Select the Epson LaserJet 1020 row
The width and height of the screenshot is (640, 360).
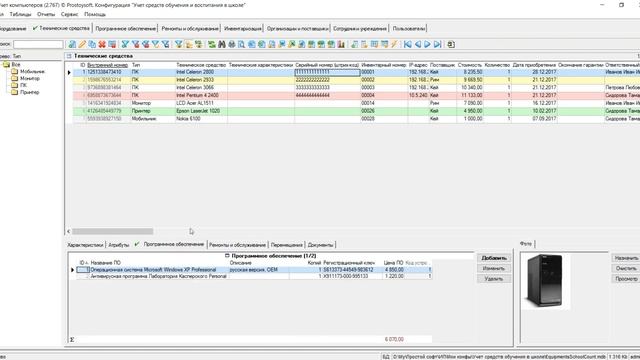pos(356,111)
